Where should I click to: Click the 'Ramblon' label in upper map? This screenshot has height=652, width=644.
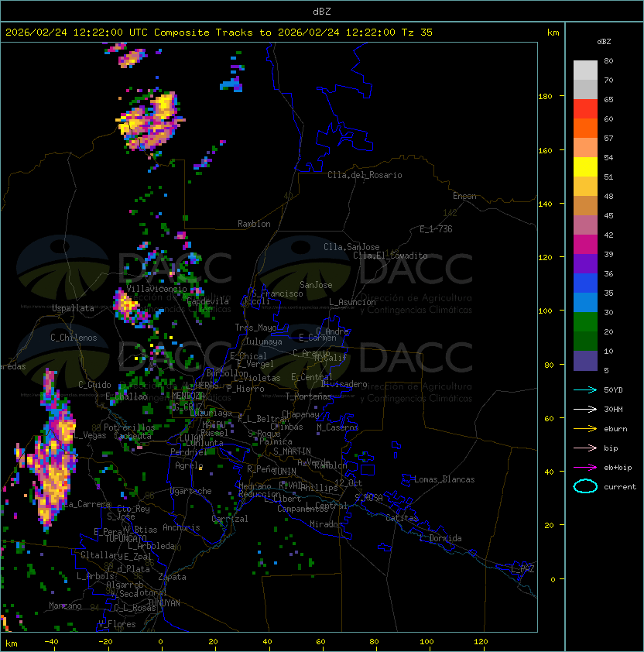pyautogui.click(x=254, y=224)
